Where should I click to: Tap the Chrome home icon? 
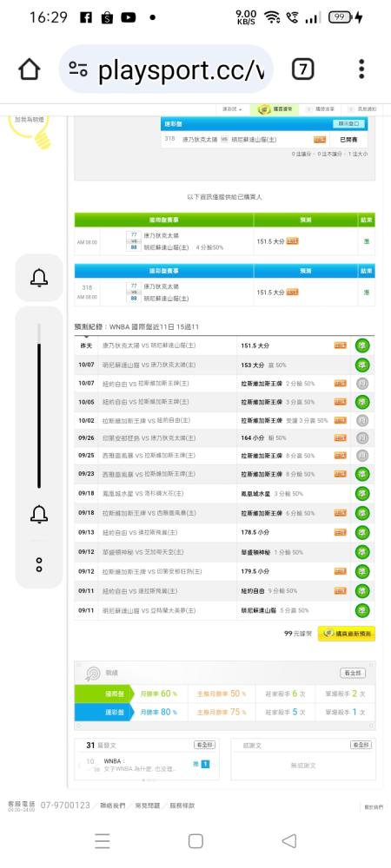[30, 69]
